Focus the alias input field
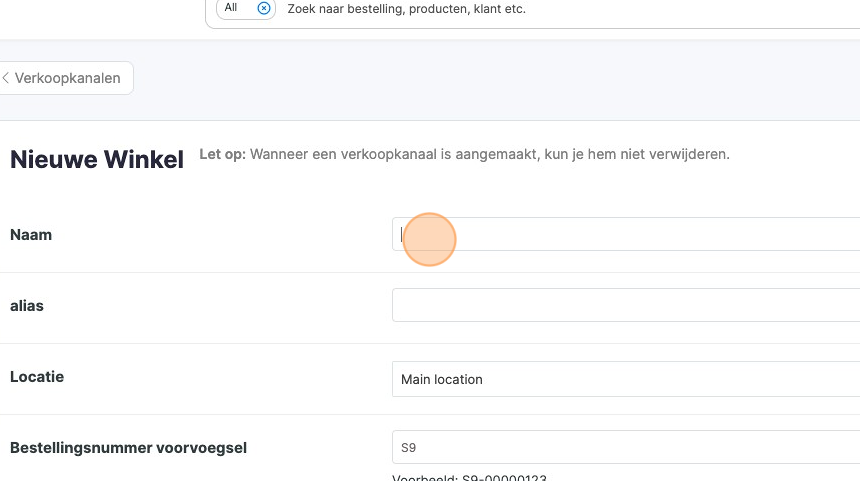The width and height of the screenshot is (860, 481). (626, 305)
